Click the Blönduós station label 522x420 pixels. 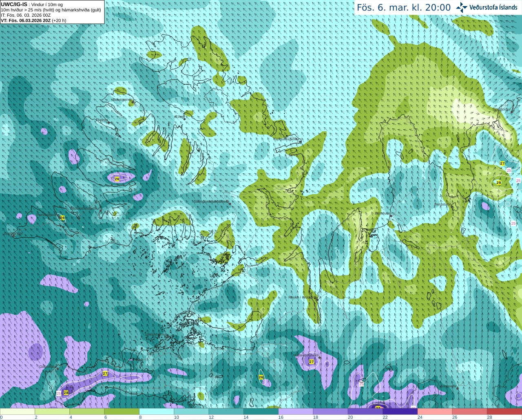click(382, 213)
